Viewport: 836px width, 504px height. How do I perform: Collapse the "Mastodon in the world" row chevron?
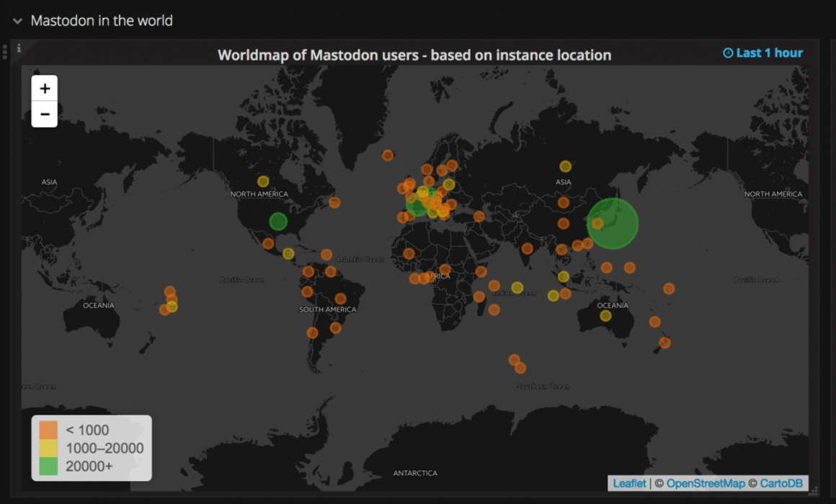[x=17, y=22]
